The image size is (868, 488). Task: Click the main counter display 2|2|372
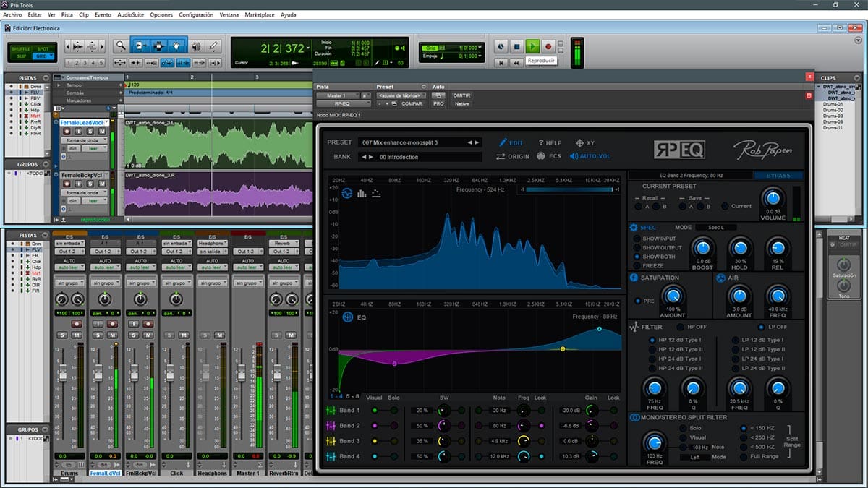[282, 48]
